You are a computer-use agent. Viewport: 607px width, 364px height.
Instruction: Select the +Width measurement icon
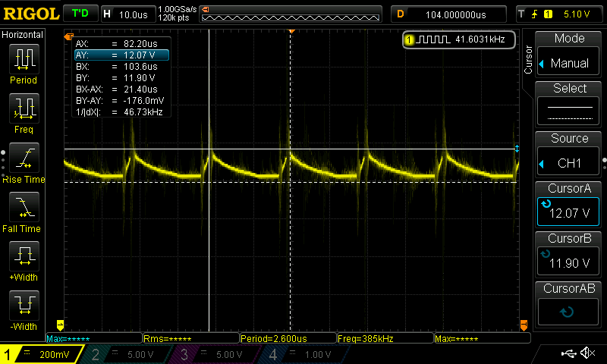(x=24, y=256)
